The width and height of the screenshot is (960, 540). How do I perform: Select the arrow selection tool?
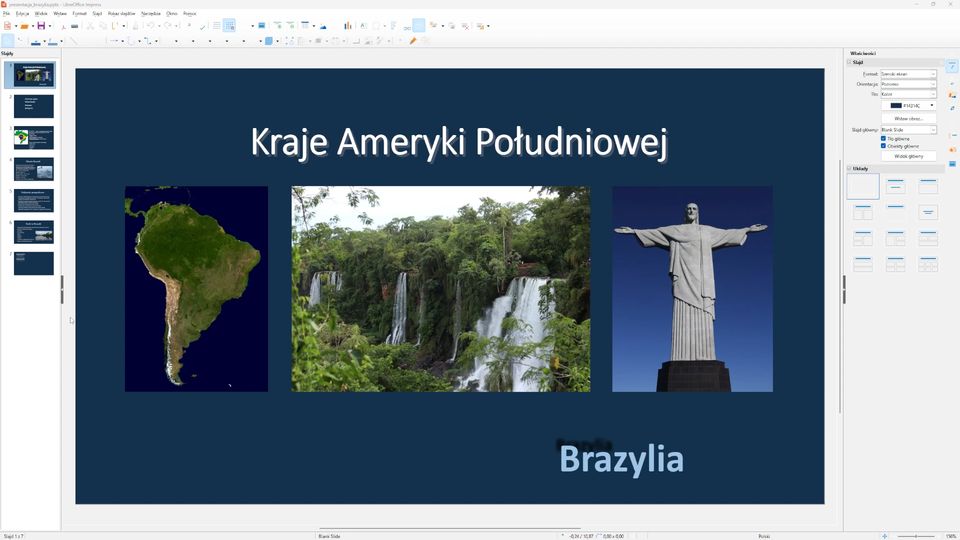8,41
